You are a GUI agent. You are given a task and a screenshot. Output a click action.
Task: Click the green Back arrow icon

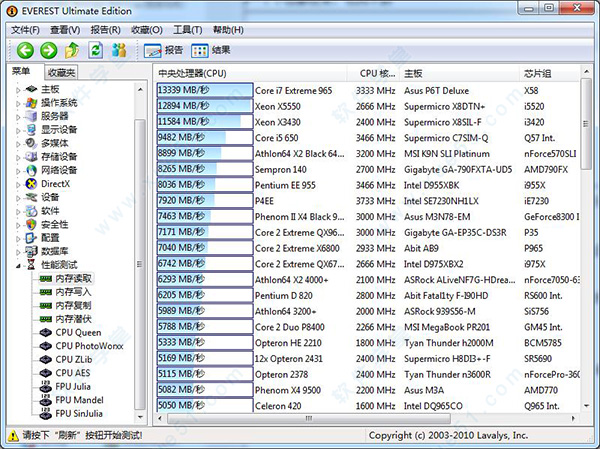click(x=25, y=50)
